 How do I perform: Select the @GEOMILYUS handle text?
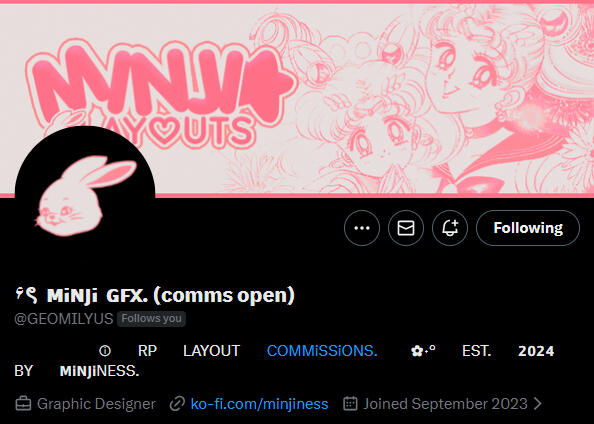pos(64,319)
